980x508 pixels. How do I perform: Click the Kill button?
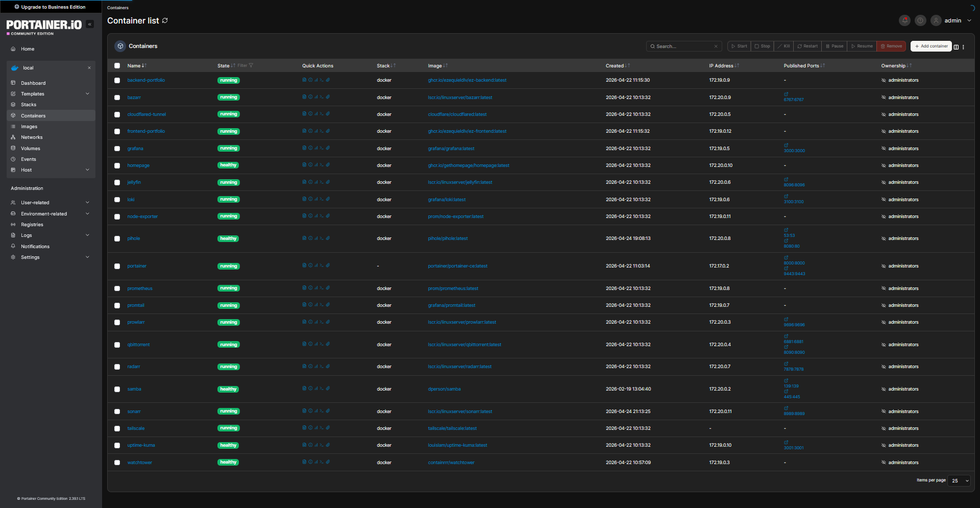coord(783,46)
